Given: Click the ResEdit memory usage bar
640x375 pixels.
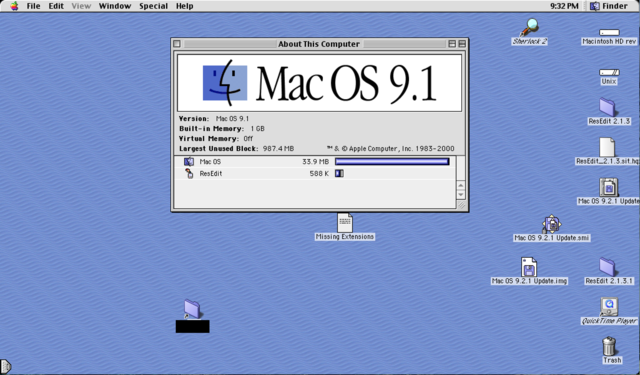Looking at the screenshot, I should (x=339, y=173).
